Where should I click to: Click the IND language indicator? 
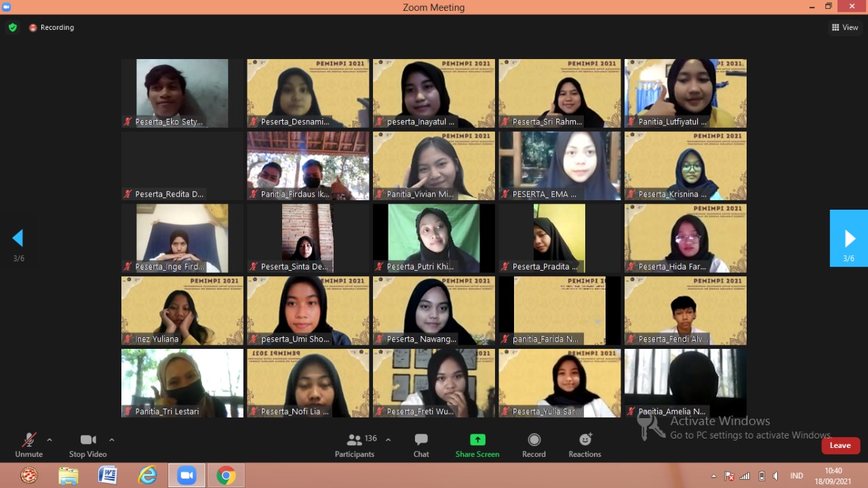(x=797, y=476)
